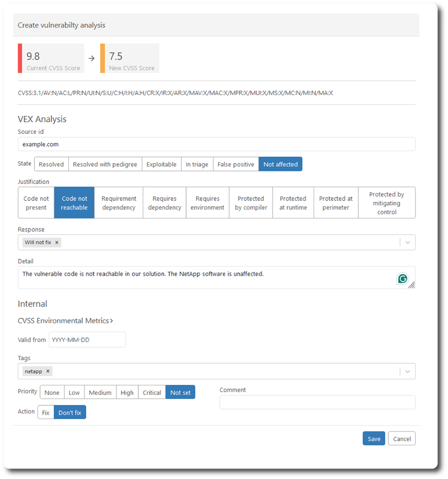Screen dimensions: 448x479
Task: Set State to Exploitable
Action: point(161,164)
